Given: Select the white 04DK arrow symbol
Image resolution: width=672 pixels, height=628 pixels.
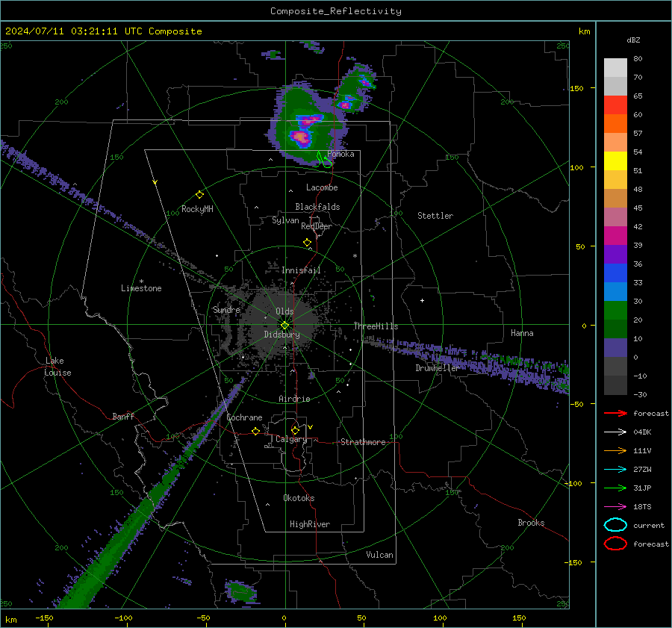Looking at the screenshot, I should pyautogui.click(x=615, y=432).
